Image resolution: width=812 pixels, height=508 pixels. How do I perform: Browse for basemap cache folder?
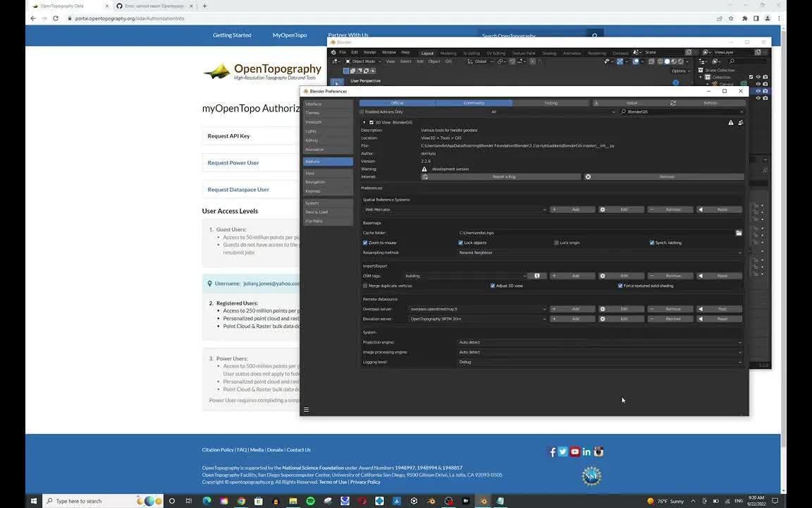pos(739,234)
